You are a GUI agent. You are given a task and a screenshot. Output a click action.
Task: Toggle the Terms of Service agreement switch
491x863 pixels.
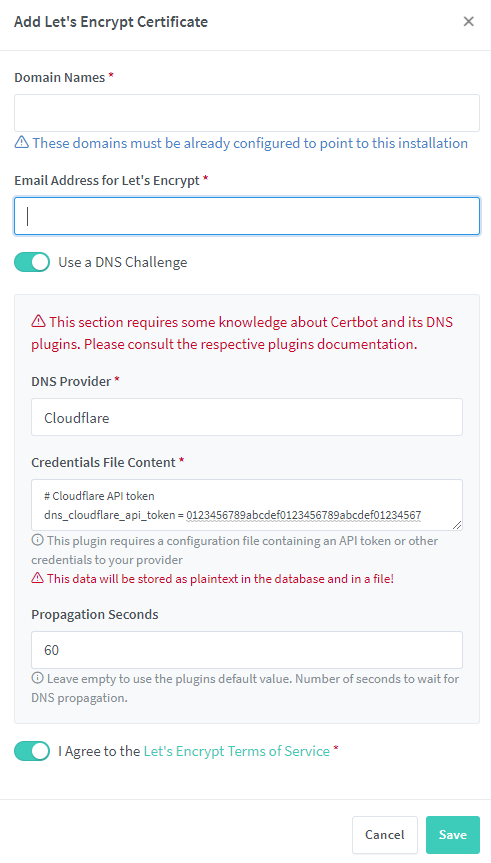click(x=32, y=751)
